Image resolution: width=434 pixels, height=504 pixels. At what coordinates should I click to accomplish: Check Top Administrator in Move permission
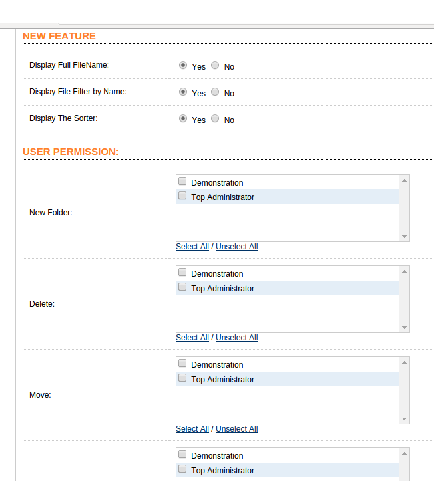coord(182,378)
